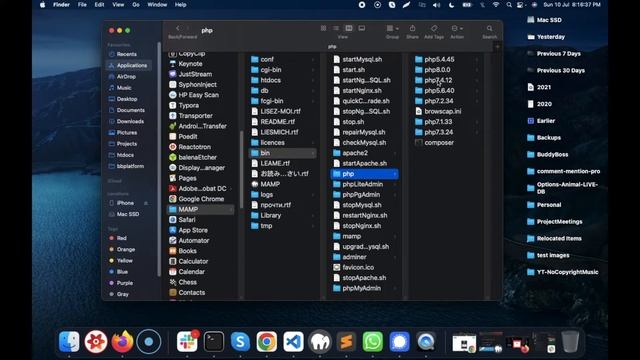Expand the Library folder chevron

(x=313, y=216)
